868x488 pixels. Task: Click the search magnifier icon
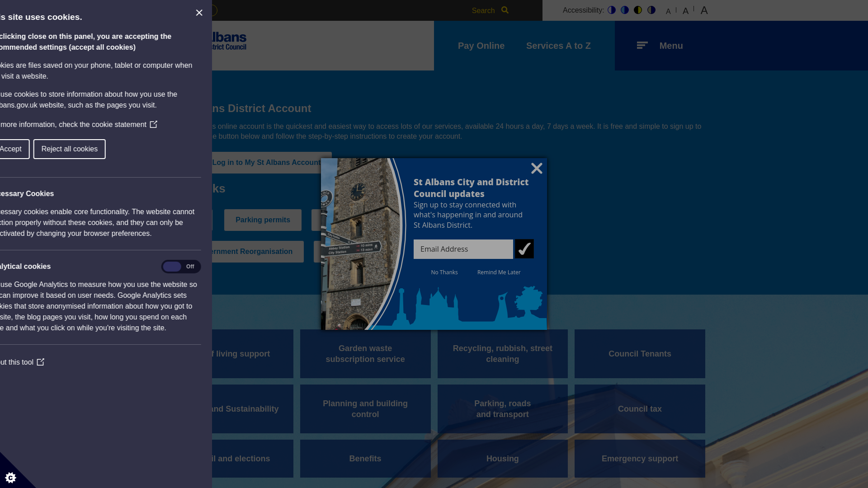tap(505, 10)
